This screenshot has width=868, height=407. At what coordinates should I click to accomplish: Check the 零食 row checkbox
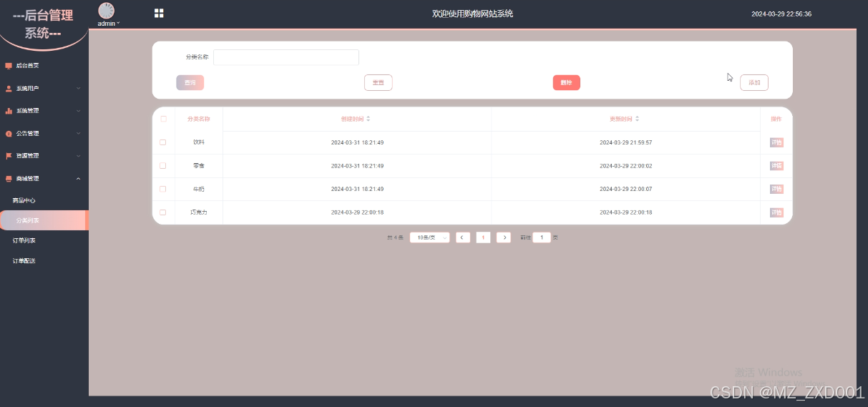pos(163,165)
